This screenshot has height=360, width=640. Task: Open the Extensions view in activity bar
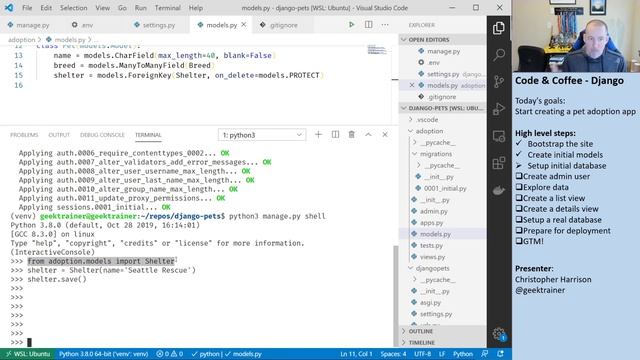(x=498, y=163)
